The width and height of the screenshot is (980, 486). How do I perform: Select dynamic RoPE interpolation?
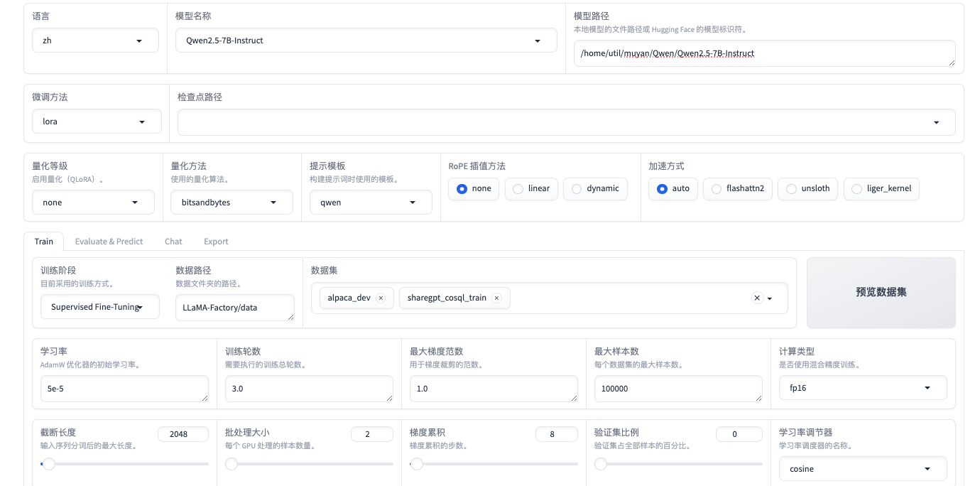point(595,189)
